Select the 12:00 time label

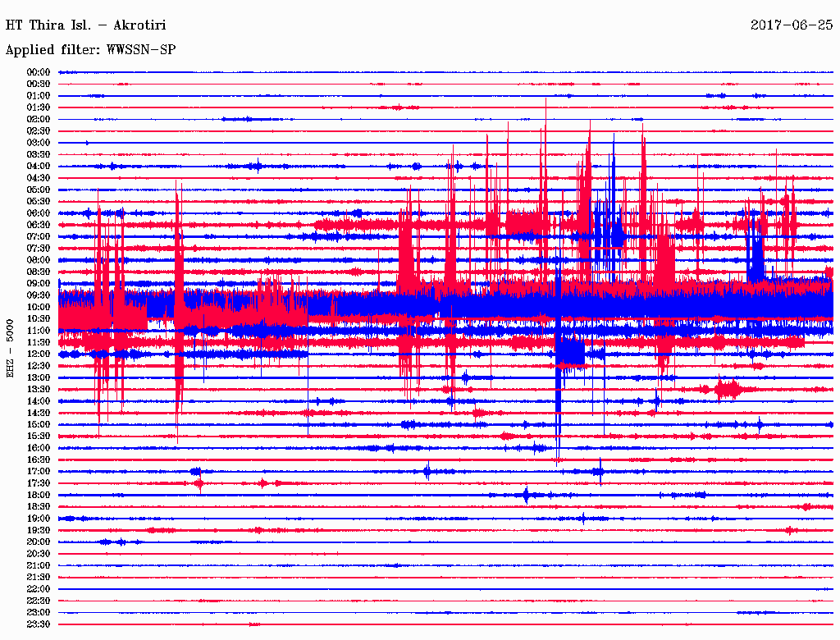pos(38,354)
